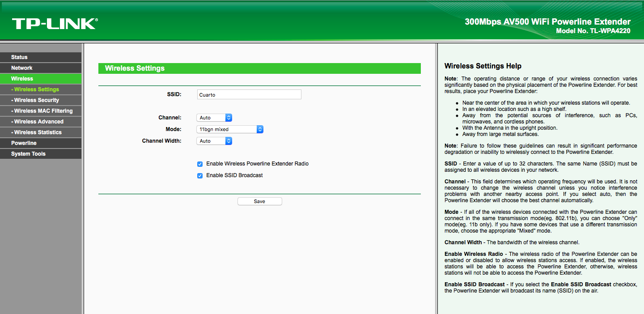Screen dimensions: 644x314
Task: Click 'In an elevated location' bullet text
Action: pyautogui.click(x=514, y=109)
